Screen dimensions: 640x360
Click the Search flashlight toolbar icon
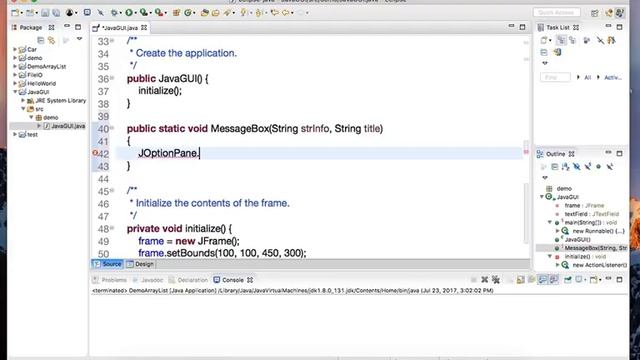click(227, 13)
